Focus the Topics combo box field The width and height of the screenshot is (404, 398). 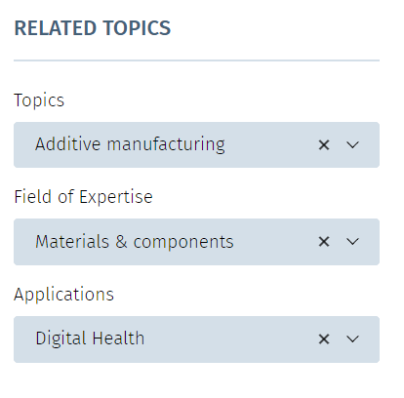(197, 145)
